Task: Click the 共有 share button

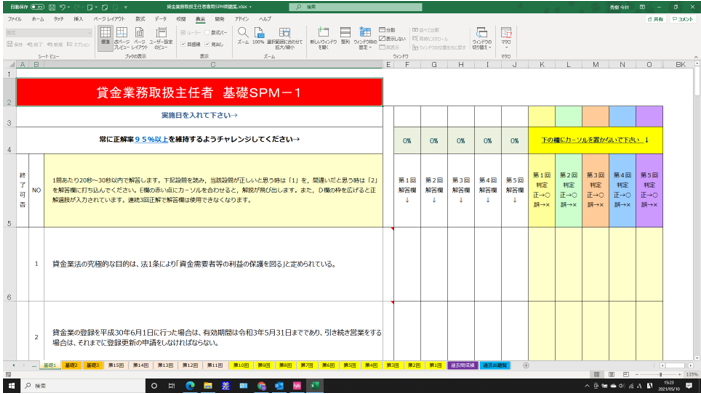Action: pyautogui.click(x=655, y=19)
